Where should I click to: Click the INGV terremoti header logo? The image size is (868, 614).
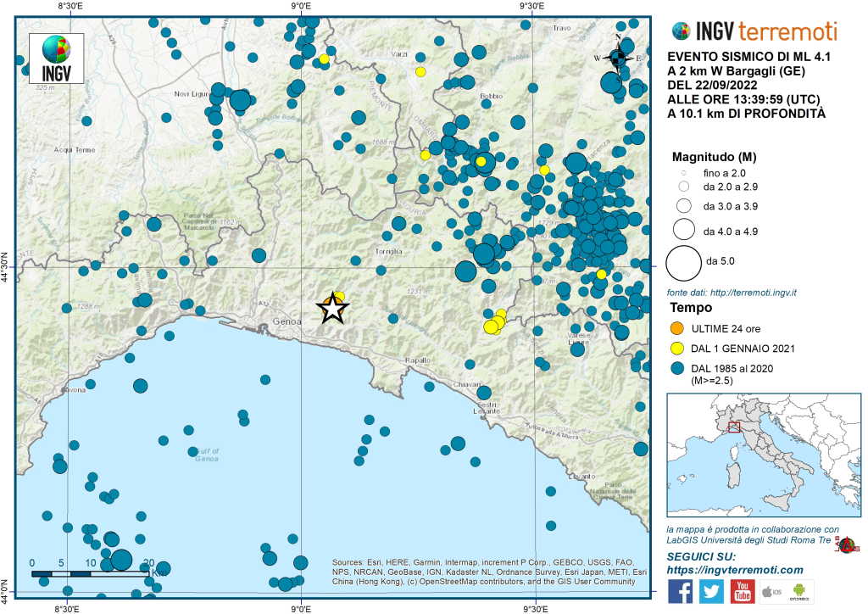click(x=754, y=31)
